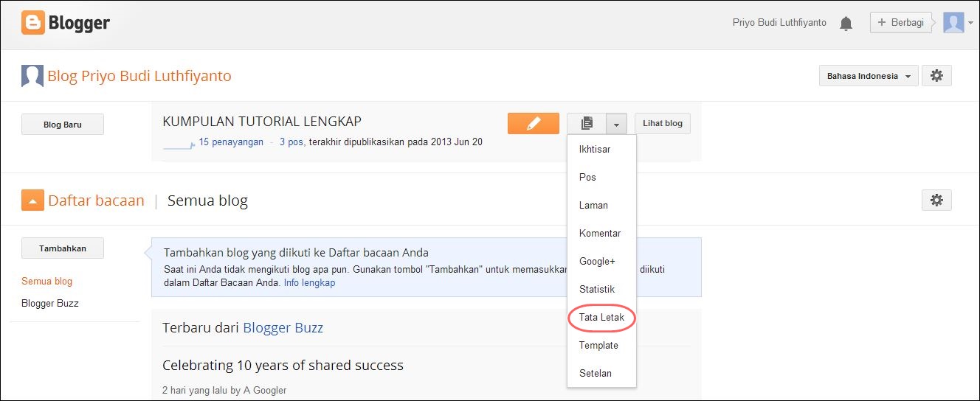
Task: Select Blogger Buzz in sidebar
Action: pos(49,303)
